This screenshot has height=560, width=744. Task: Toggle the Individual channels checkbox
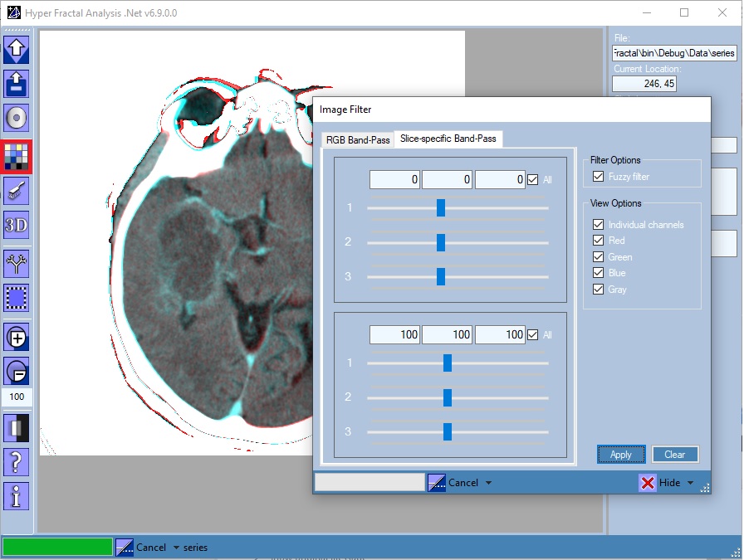[598, 225]
